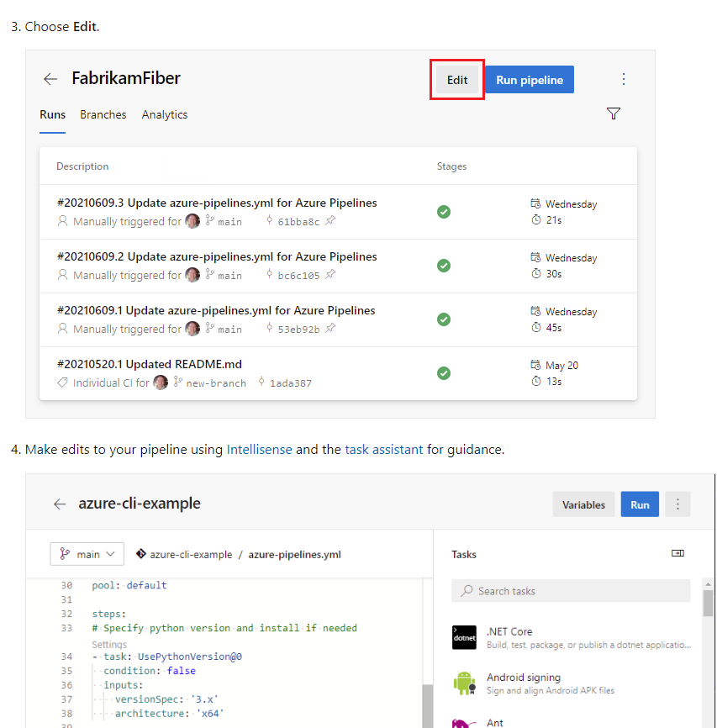Click the code editor vertical scrollbar
The width and height of the screenshot is (717, 728).
coord(428,705)
